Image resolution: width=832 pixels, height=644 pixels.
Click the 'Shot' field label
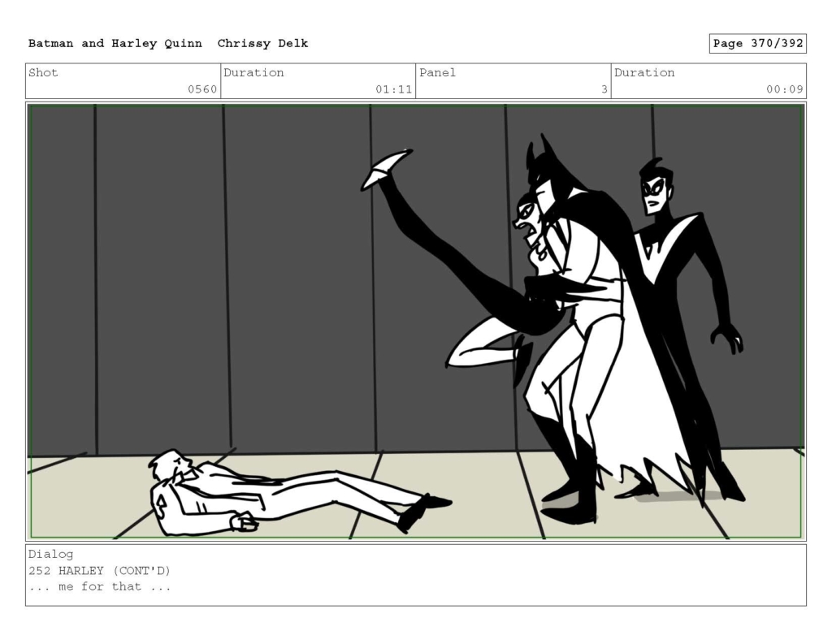click(43, 72)
